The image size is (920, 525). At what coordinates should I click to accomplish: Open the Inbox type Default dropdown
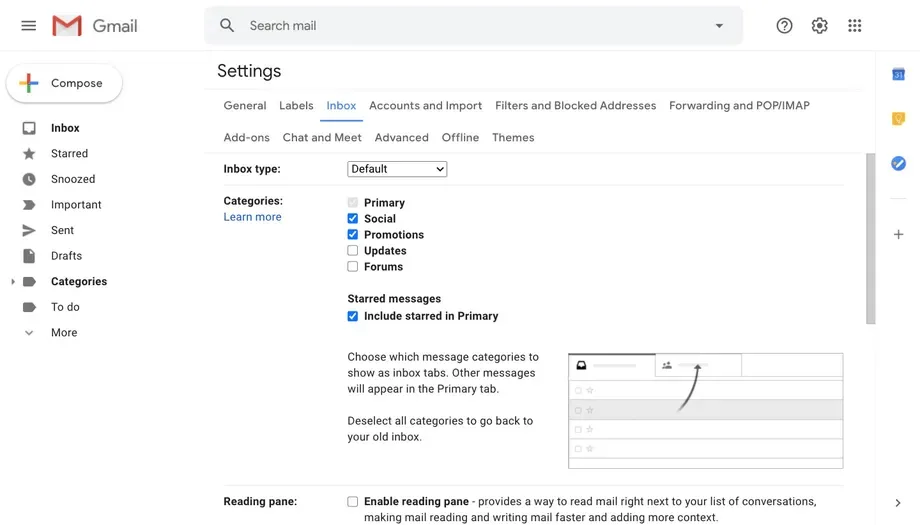(397, 169)
